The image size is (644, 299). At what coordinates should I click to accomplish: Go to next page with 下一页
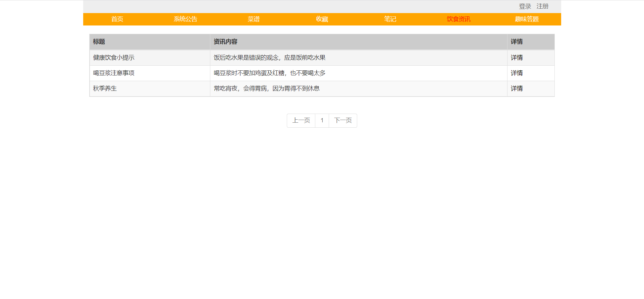click(343, 121)
